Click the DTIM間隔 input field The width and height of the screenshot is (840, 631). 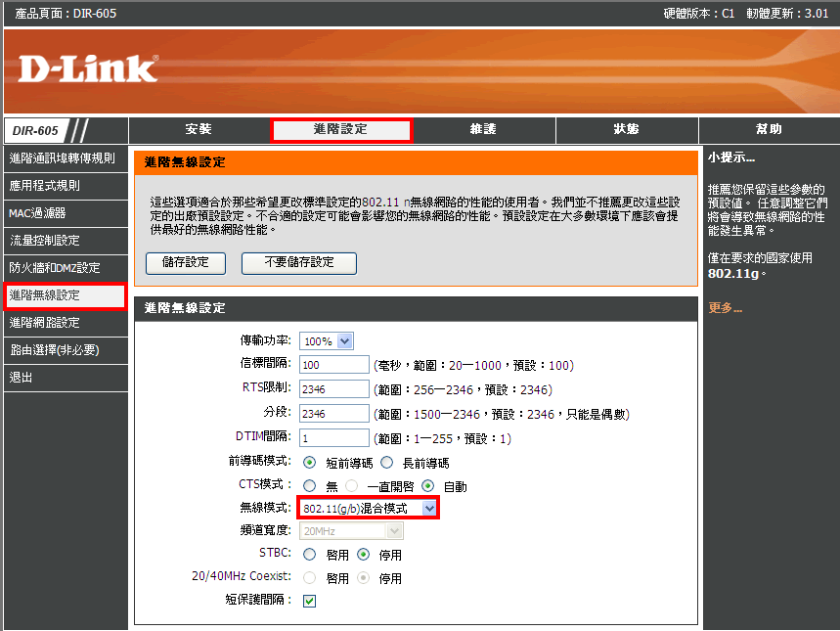coord(333,438)
